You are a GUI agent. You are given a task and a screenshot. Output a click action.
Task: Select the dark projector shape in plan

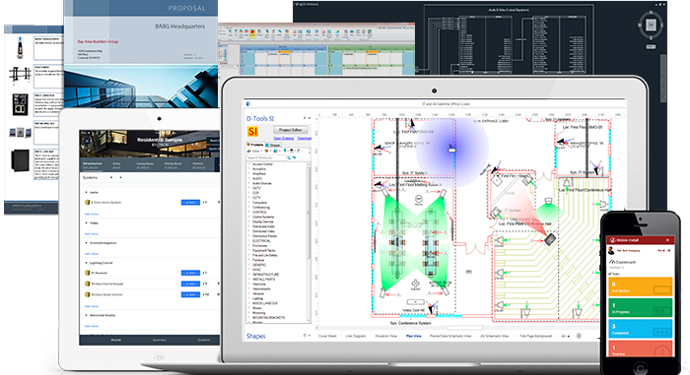(550, 239)
